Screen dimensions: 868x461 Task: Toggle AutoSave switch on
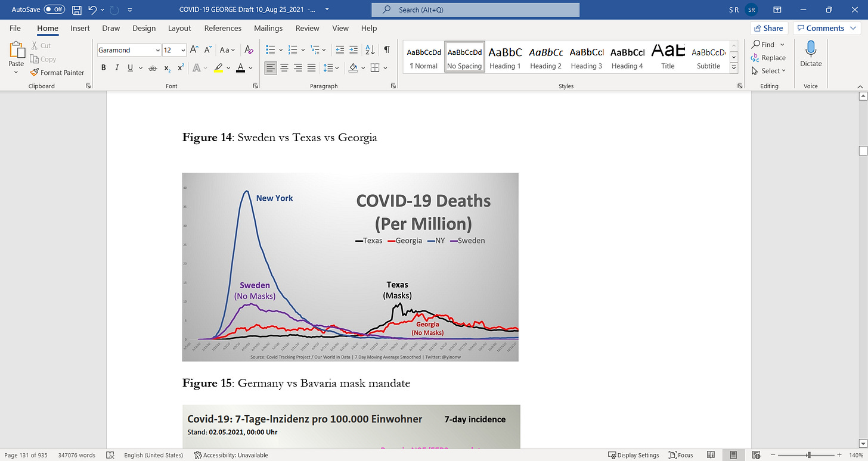click(54, 10)
